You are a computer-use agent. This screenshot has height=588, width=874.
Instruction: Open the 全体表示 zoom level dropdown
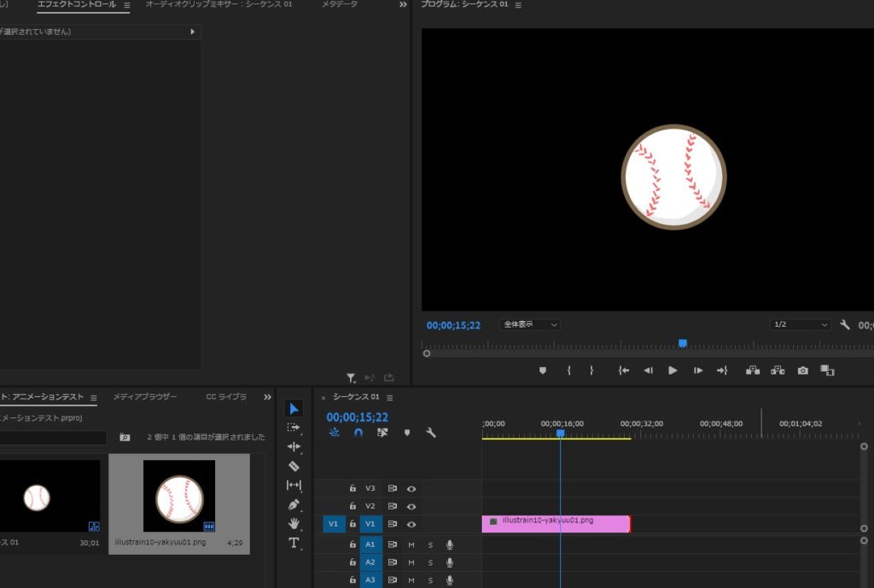pyautogui.click(x=529, y=325)
